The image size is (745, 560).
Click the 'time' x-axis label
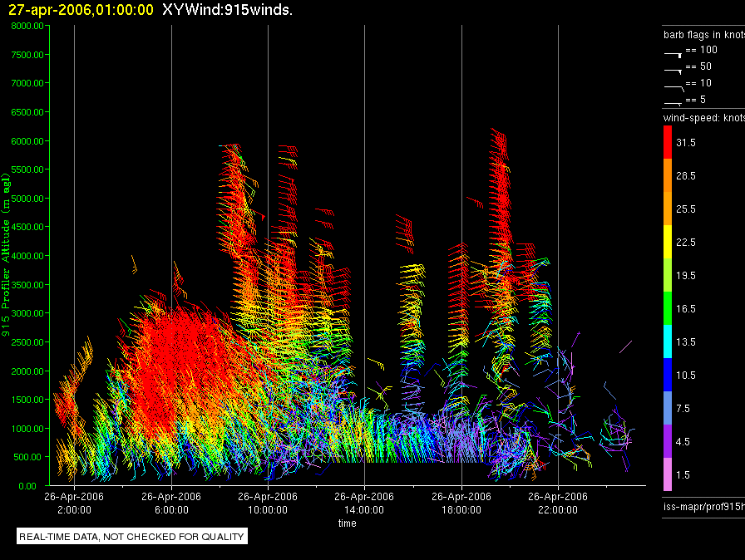click(348, 523)
